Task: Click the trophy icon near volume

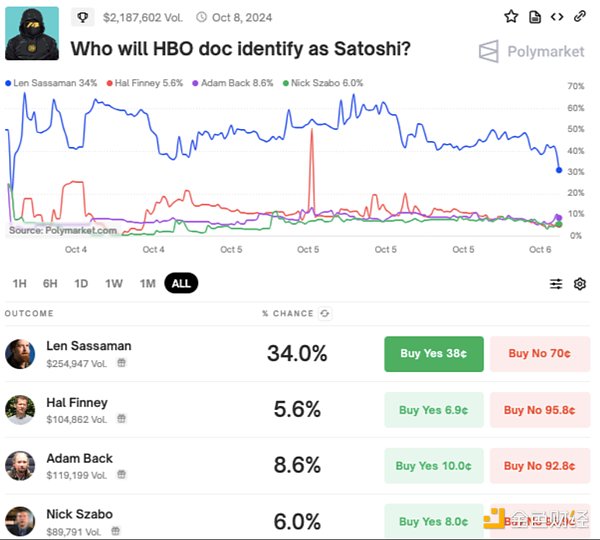Action: point(82,17)
